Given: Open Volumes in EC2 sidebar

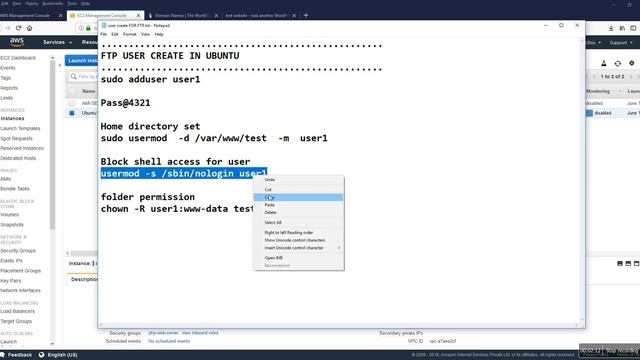Looking at the screenshot, I should pyautogui.click(x=9, y=215).
